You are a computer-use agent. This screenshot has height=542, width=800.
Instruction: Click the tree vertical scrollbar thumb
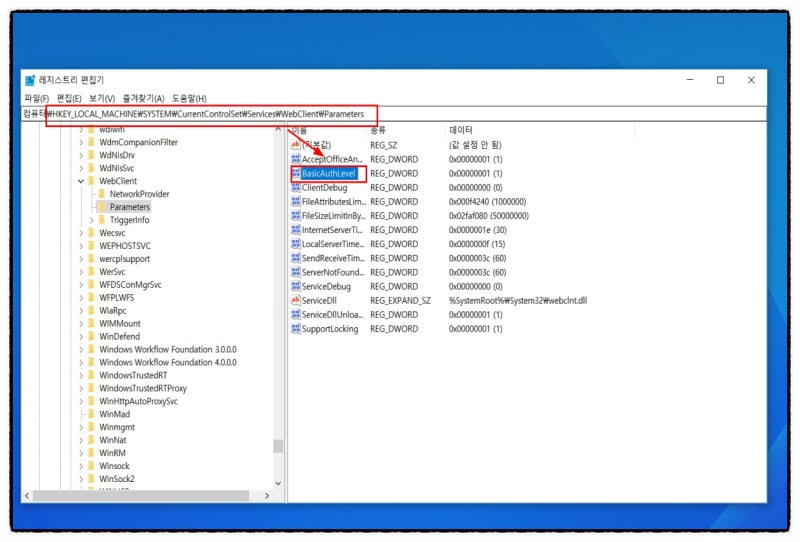pos(278,446)
